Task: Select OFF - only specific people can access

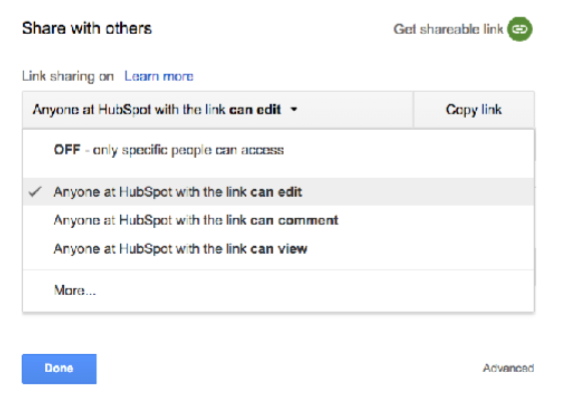Action: (x=278, y=150)
